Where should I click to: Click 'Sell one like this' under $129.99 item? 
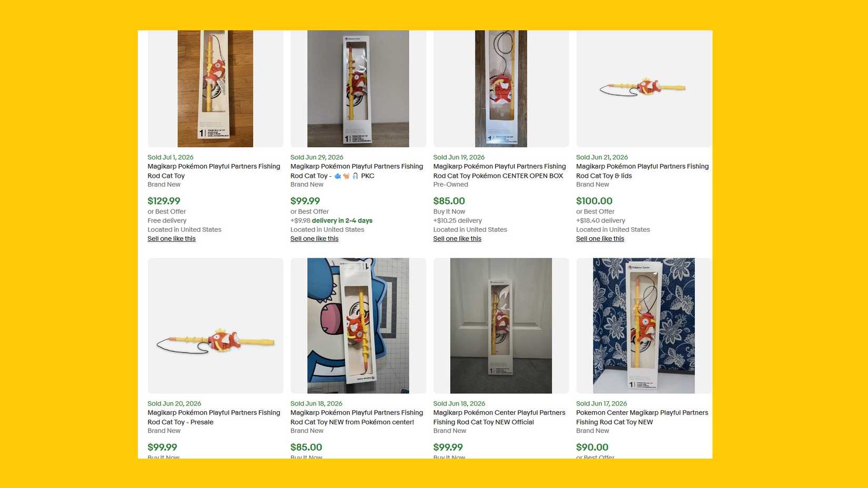point(171,239)
